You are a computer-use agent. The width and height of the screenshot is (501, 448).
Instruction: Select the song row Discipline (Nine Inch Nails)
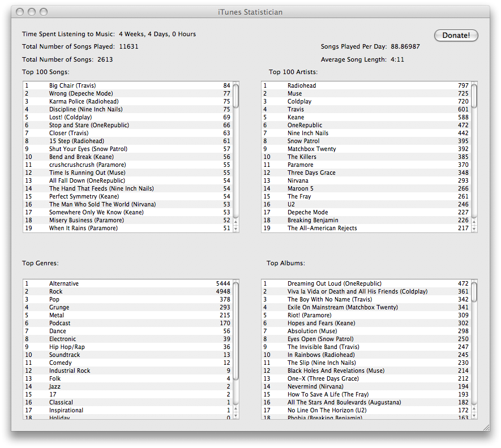(128, 109)
